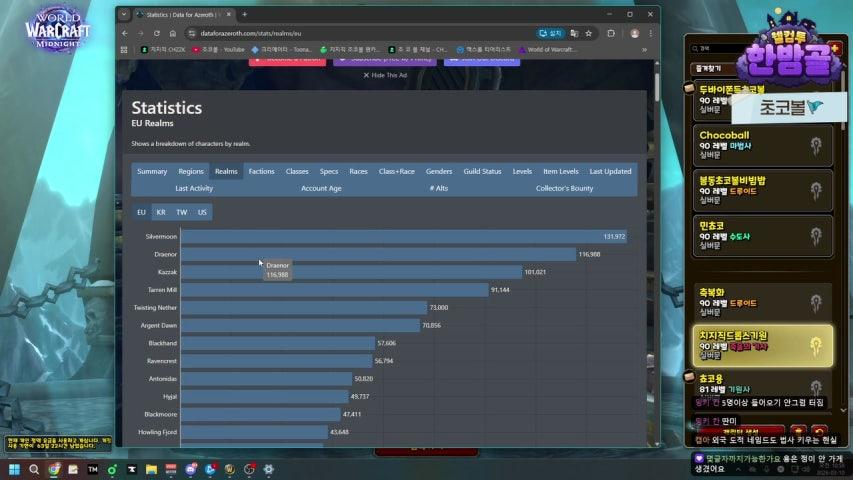Open the Account Age tab

[322, 188]
